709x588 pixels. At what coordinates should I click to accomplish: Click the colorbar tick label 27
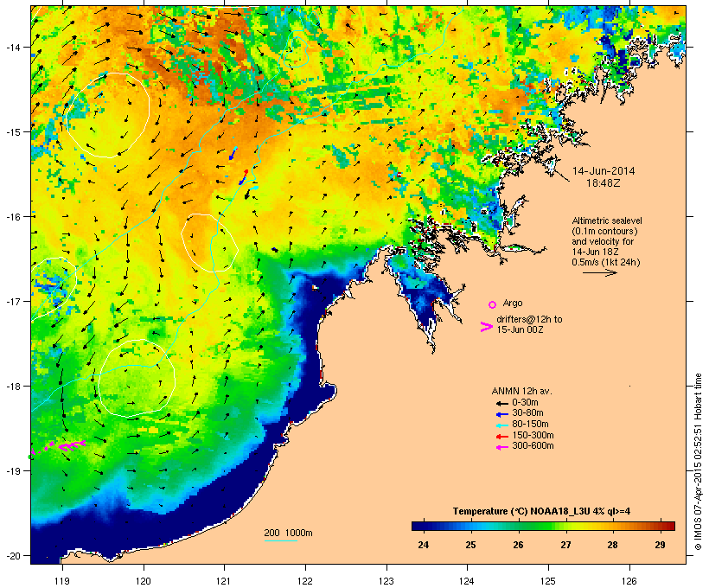(x=565, y=545)
